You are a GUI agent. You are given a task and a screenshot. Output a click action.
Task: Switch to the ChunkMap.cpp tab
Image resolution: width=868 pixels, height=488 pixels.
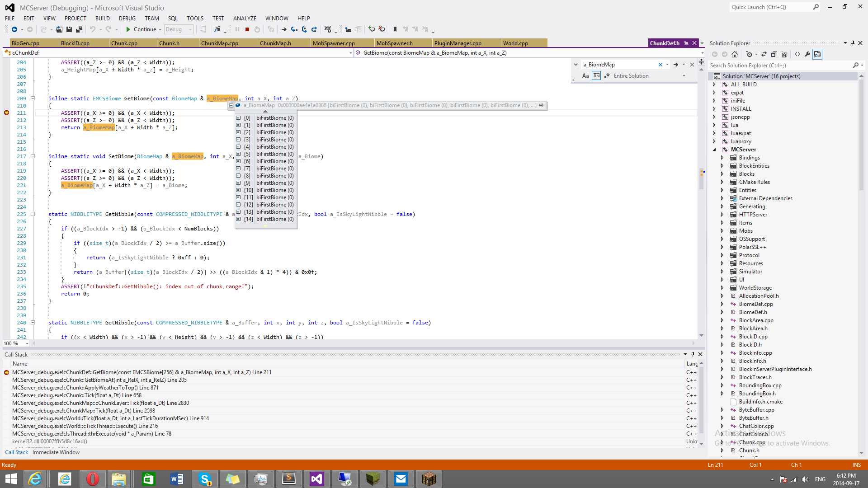220,43
